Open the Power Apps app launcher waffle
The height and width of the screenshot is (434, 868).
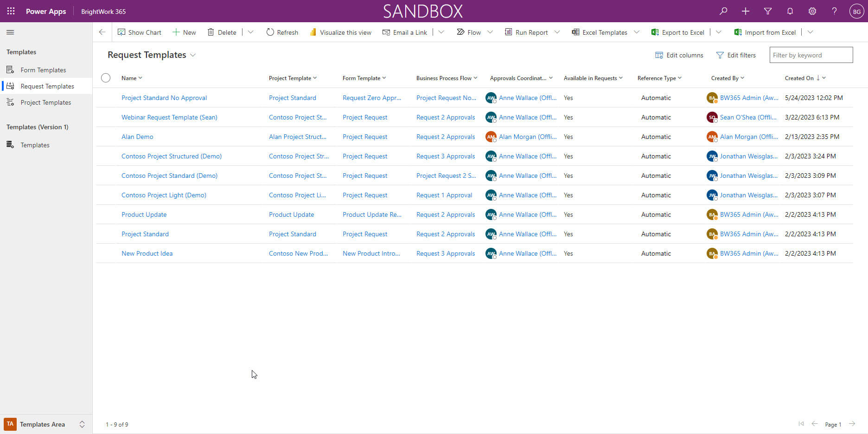11,11
